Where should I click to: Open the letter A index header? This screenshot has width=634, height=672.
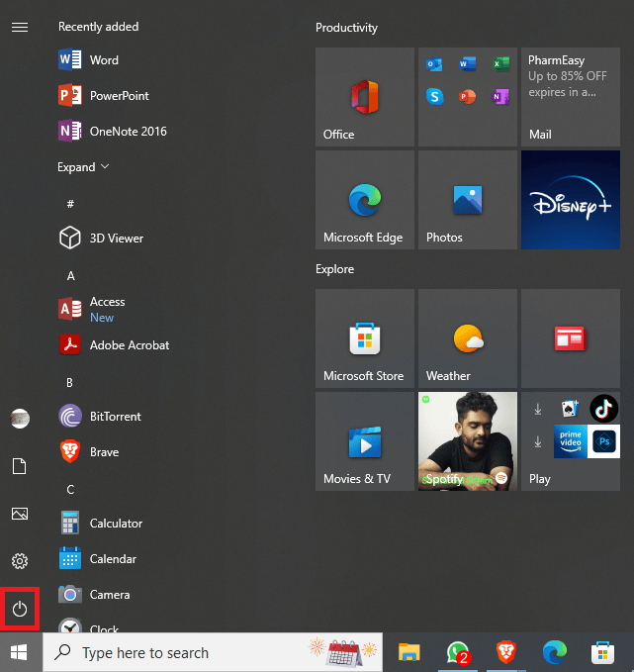click(70, 275)
